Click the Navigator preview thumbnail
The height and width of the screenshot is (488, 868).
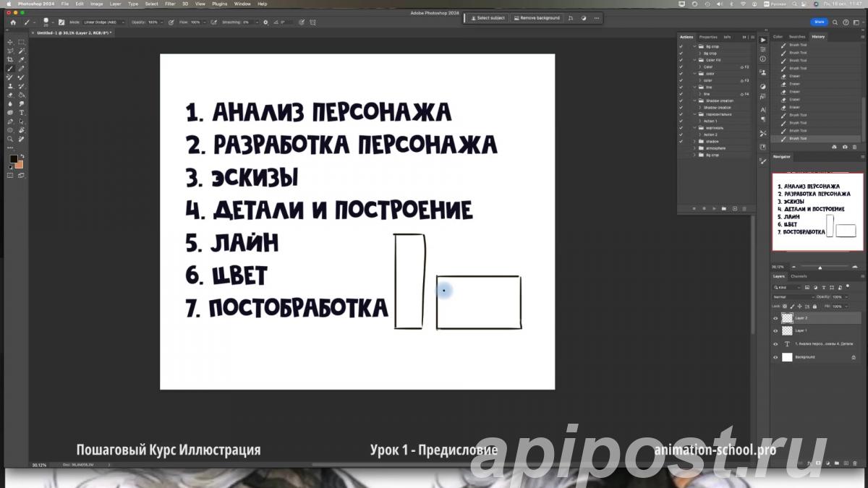click(x=817, y=211)
